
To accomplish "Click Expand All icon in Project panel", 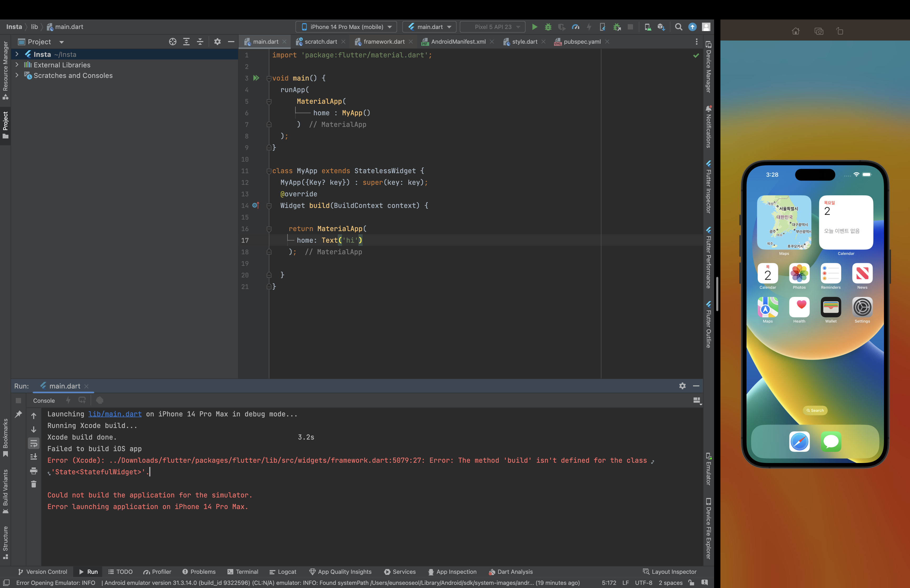I will coord(186,42).
